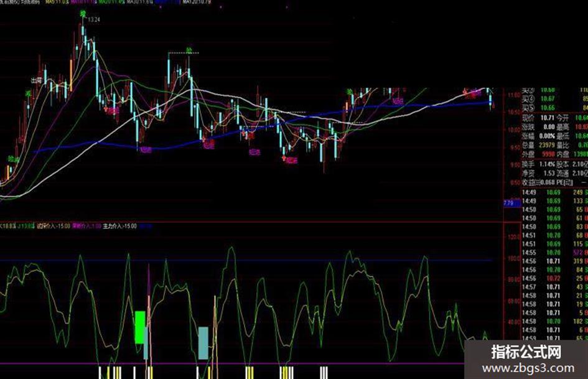Click the 现价 10.71 current price value
This screenshot has width=588, height=379.
click(x=548, y=118)
